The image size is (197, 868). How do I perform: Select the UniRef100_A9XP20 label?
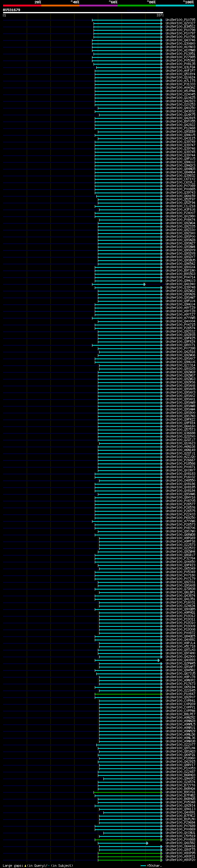click(x=180, y=860)
